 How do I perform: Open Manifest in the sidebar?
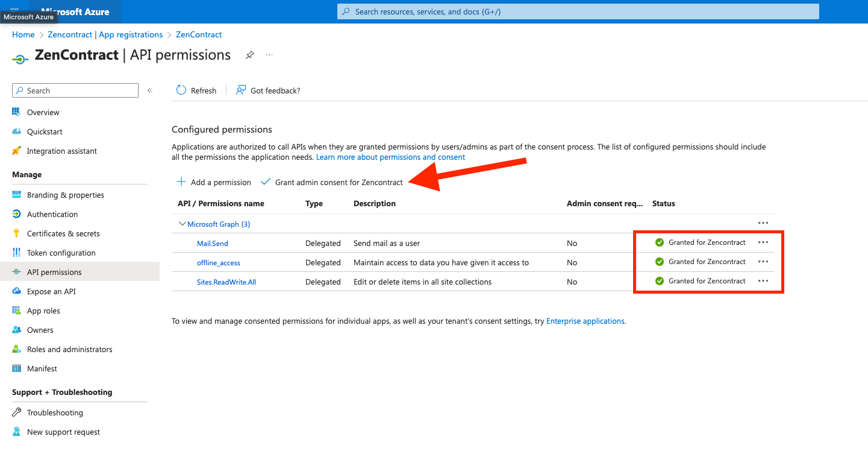tap(42, 368)
